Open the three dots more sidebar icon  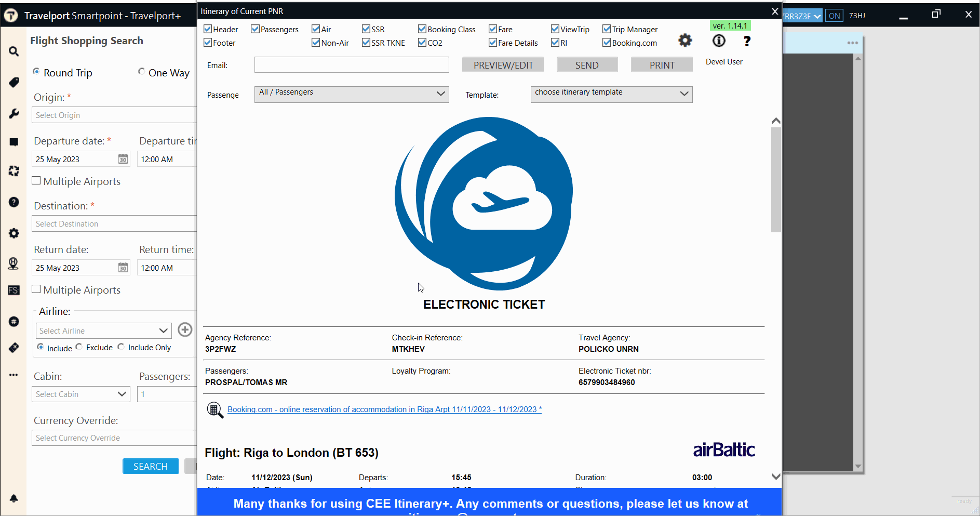point(14,375)
